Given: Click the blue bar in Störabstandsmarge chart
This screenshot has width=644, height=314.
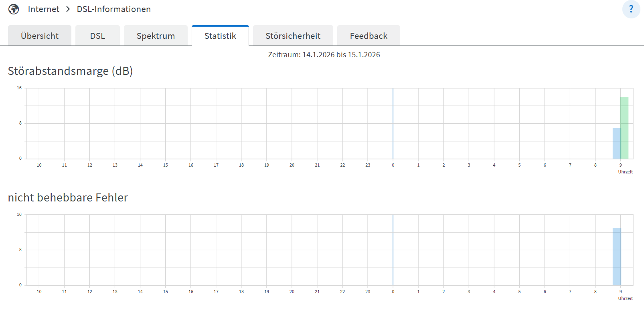Looking at the screenshot, I should click(616, 143).
